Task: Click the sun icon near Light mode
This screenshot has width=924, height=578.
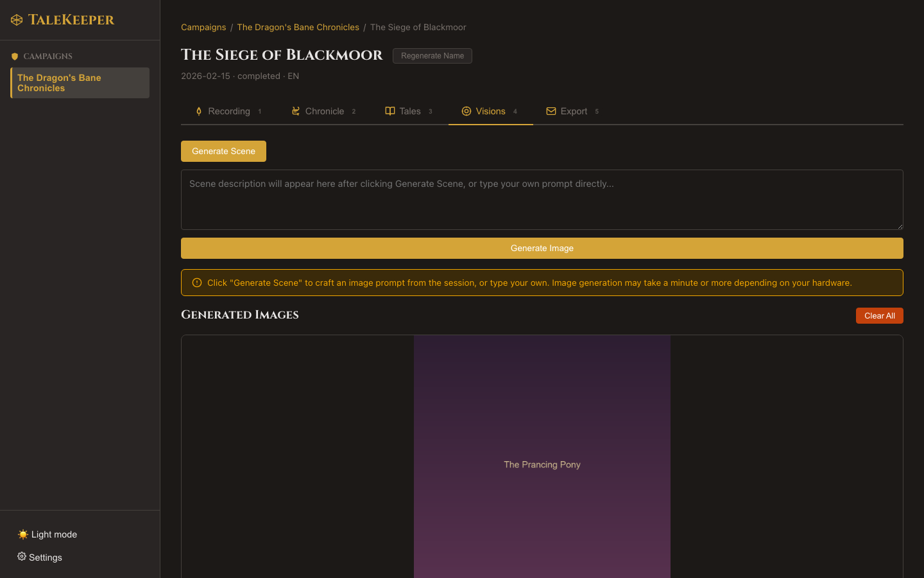Action: pyautogui.click(x=23, y=534)
